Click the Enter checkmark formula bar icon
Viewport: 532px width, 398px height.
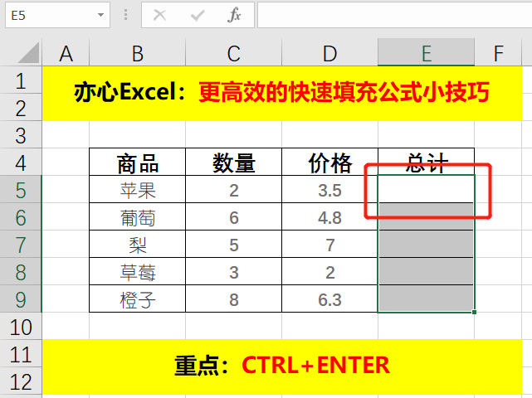[198, 15]
